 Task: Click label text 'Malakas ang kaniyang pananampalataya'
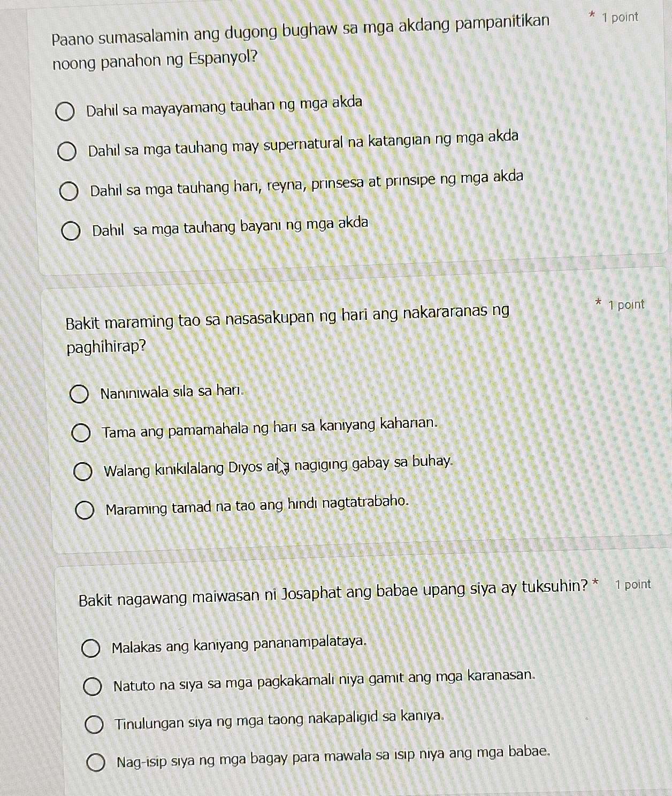coord(240,644)
